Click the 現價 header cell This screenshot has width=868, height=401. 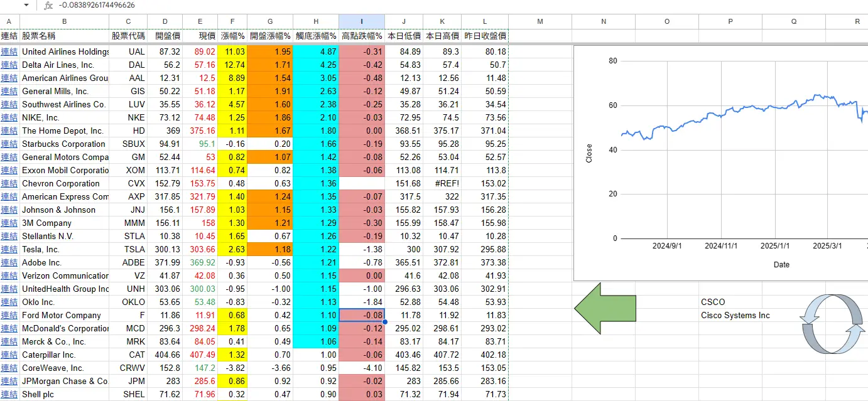[x=200, y=36]
